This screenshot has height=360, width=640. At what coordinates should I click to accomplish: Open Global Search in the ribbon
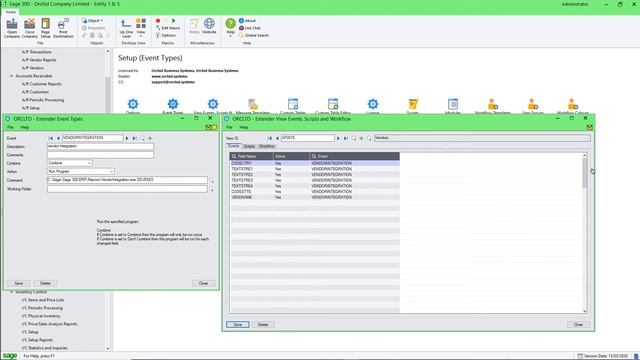click(254, 36)
